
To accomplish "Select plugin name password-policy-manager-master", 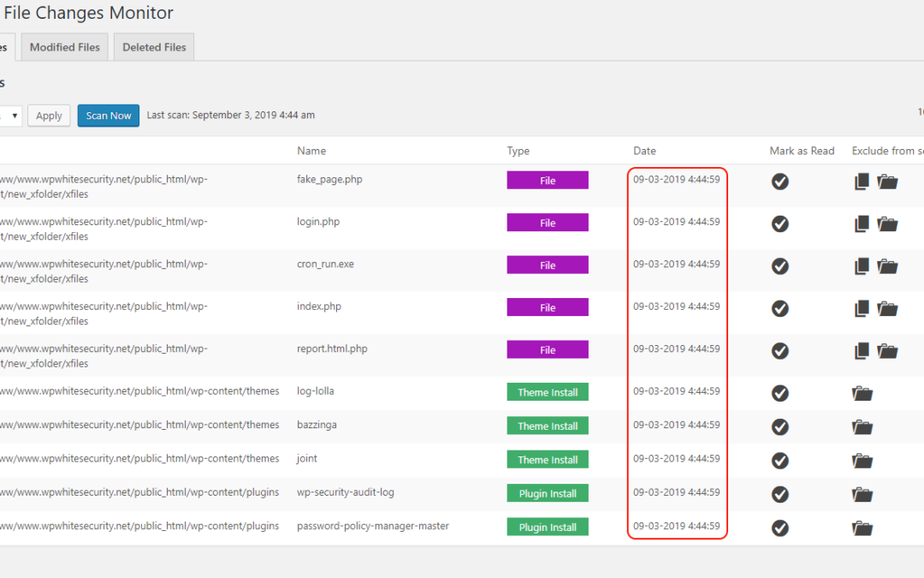I will [372, 526].
